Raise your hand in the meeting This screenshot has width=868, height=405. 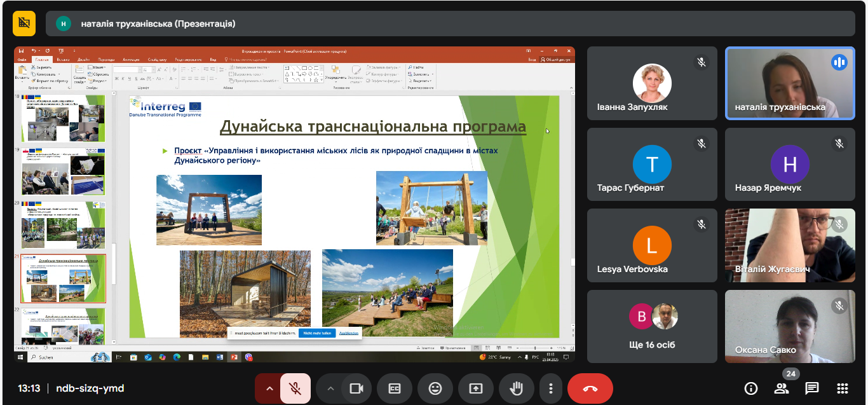(x=517, y=388)
